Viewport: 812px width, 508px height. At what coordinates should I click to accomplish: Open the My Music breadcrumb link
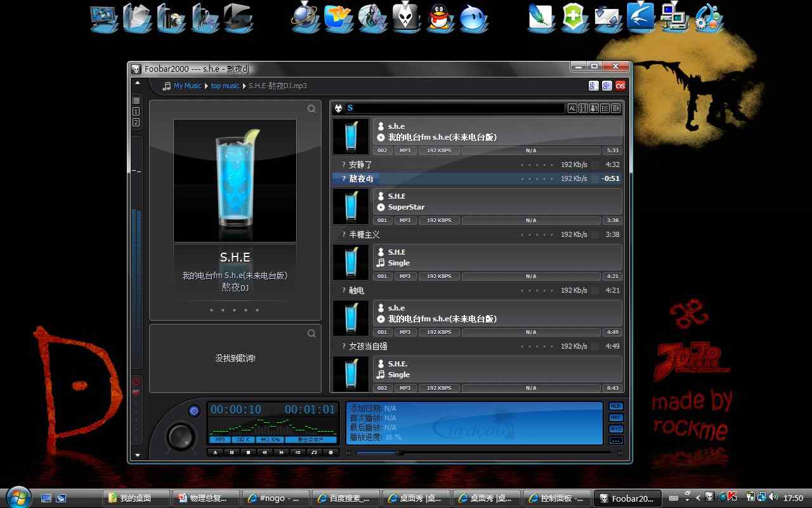[x=187, y=86]
